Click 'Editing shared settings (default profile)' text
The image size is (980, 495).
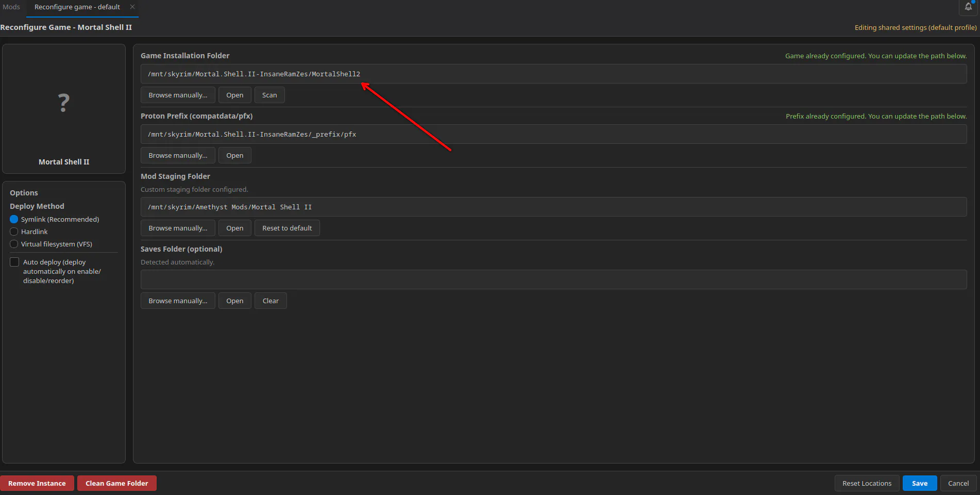click(x=916, y=27)
